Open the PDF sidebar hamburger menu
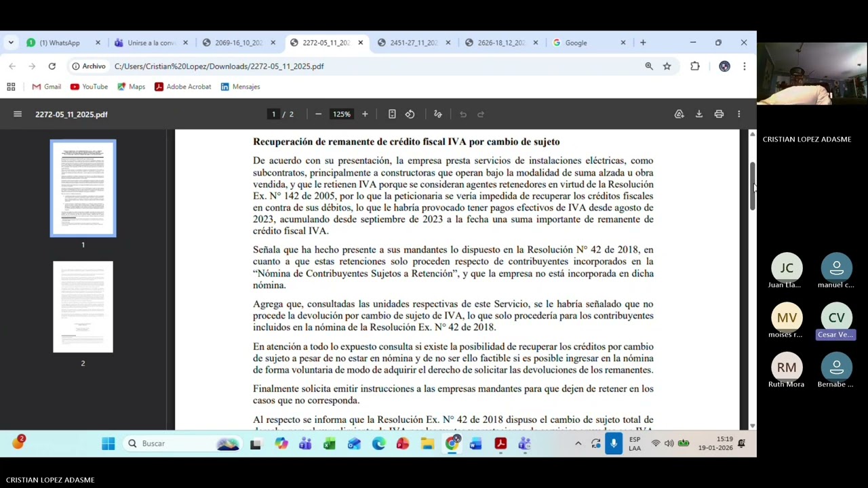868x488 pixels. tap(18, 114)
